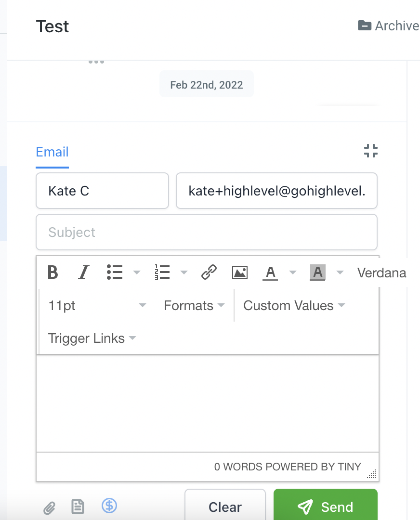The width and height of the screenshot is (420, 520).
Task: Clear the email draft
Action: coord(224,507)
